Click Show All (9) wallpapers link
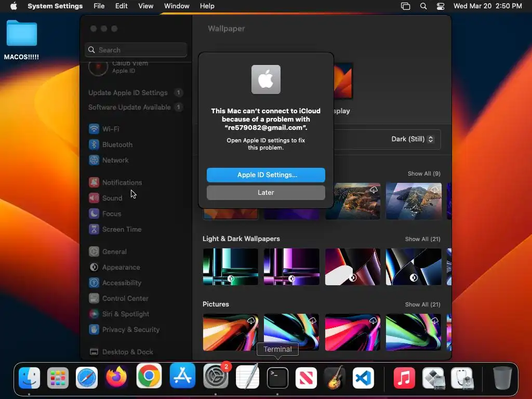Screen dimensions: 532x399 click(424, 174)
